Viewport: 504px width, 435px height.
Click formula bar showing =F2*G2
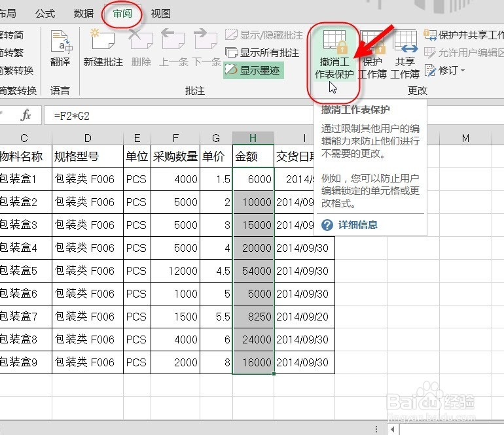[179, 115]
